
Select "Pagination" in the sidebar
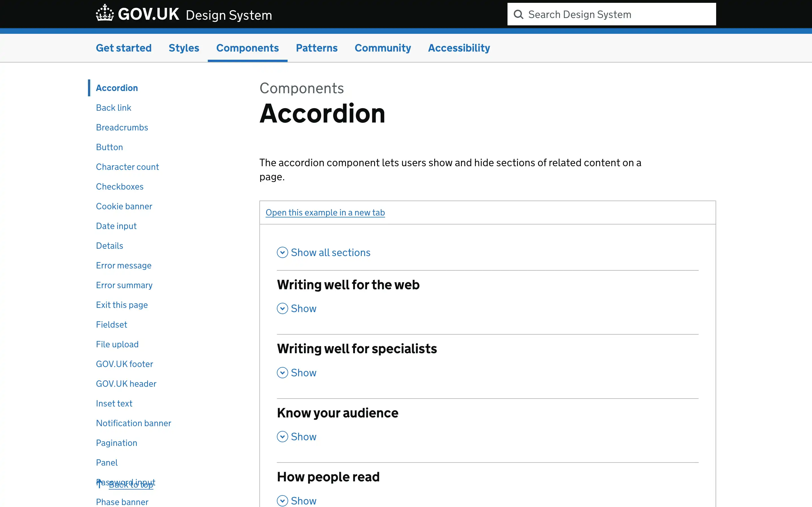(116, 442)
